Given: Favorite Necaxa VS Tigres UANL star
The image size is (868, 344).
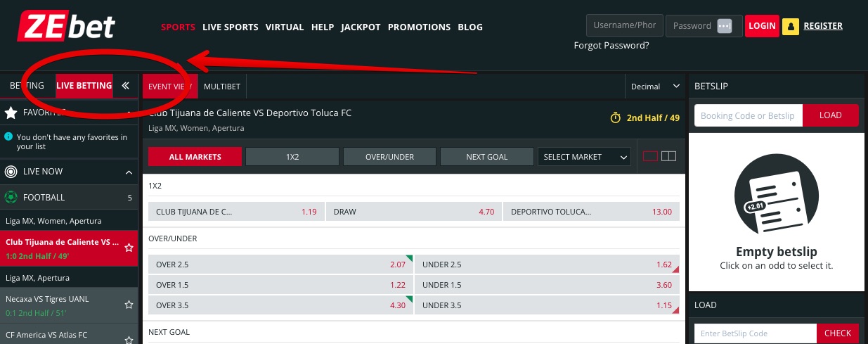Looking at the screenshot, I should click(x=129, y=305).
